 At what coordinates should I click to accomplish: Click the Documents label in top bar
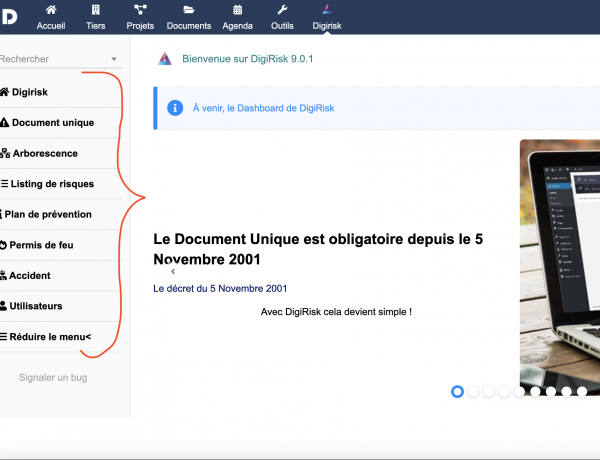click(x=189, y=26)
